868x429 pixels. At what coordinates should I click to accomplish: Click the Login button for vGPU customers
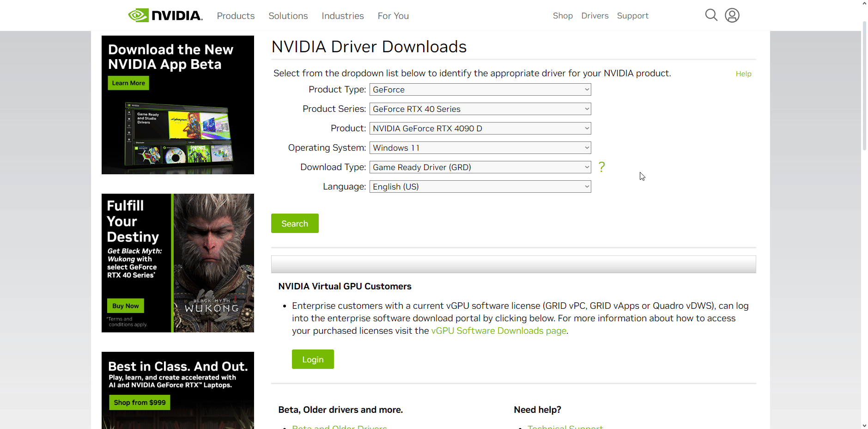313,359
